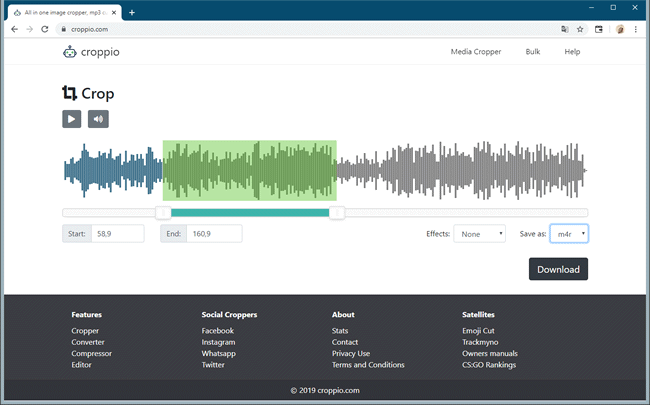Click the Start time input field

117,233
